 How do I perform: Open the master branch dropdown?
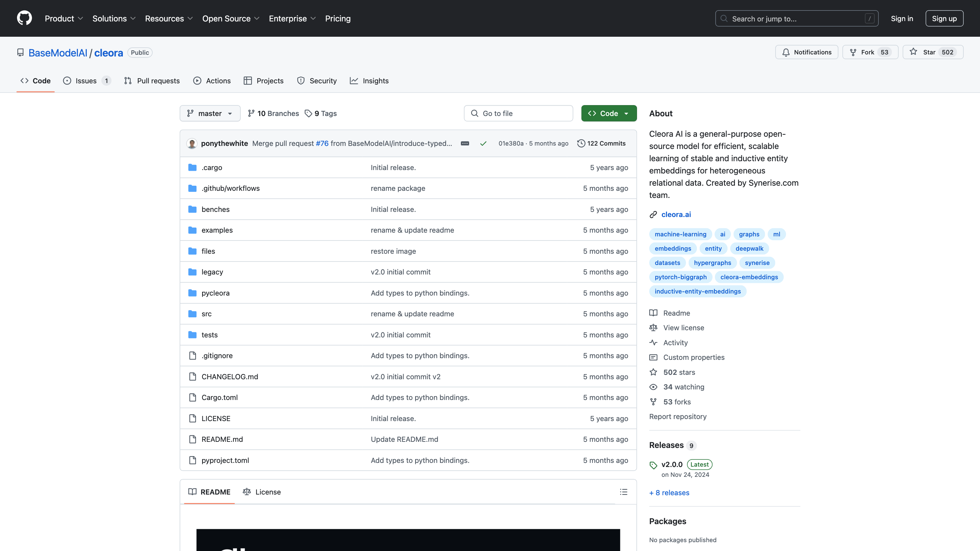[x=210, y=113]
